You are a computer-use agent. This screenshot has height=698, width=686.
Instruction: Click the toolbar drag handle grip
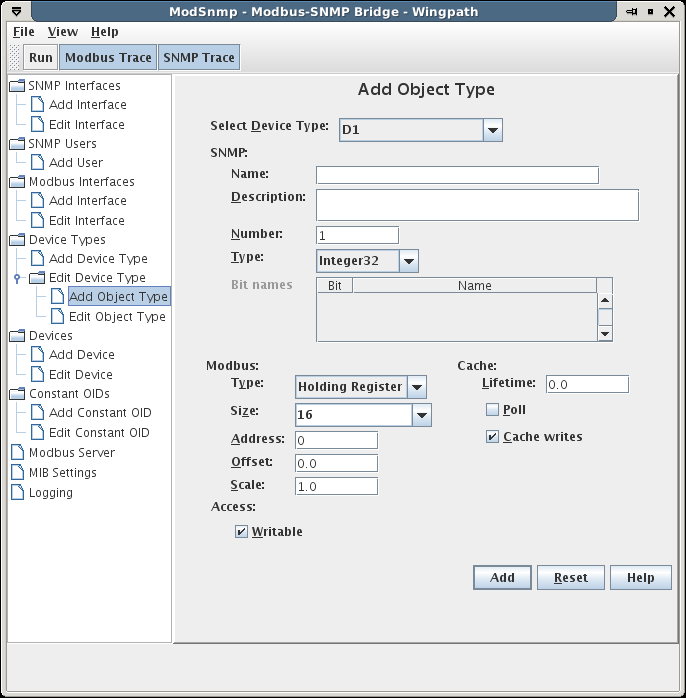point(15,57)
